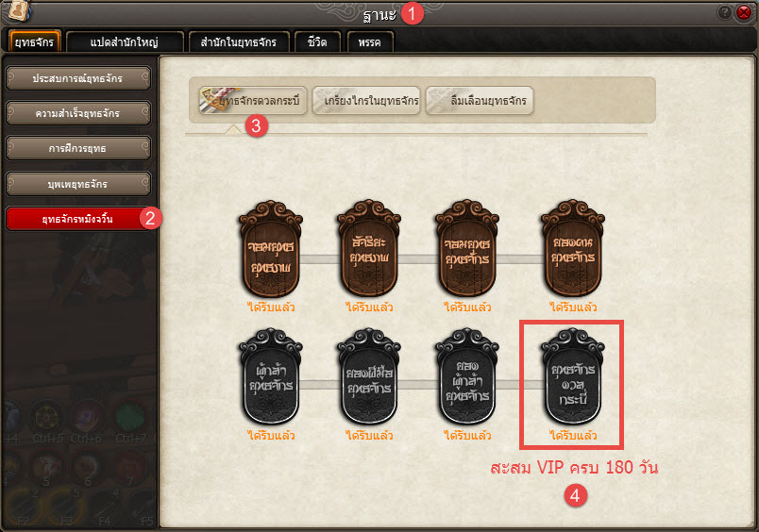Select the ยุทธจักรดวลกระบี่ badge in the red box

(x=573, y=377)
